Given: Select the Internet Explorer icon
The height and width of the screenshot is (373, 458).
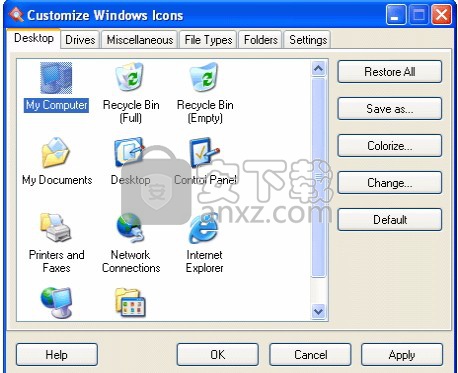Looking at the screenshot, I should (204, 228).
